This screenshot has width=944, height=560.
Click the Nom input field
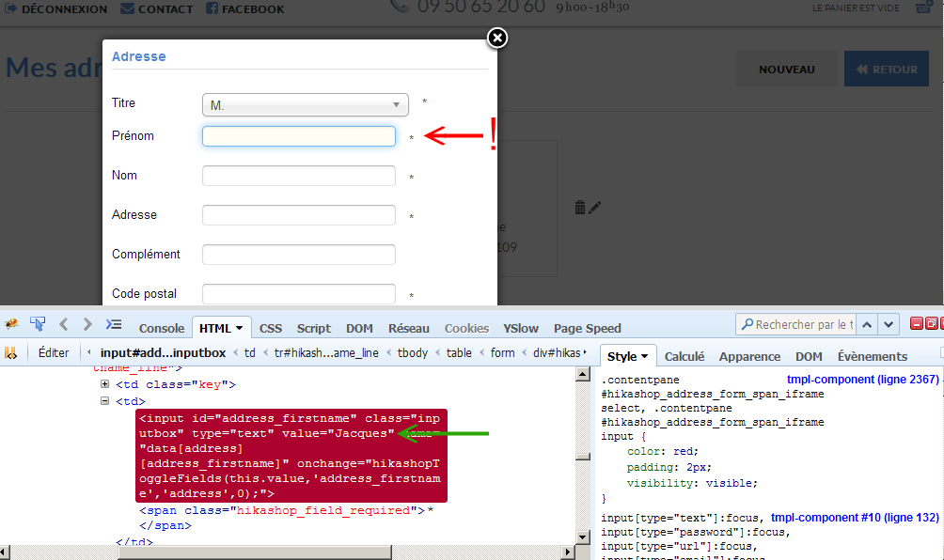[x=299, y=176]
